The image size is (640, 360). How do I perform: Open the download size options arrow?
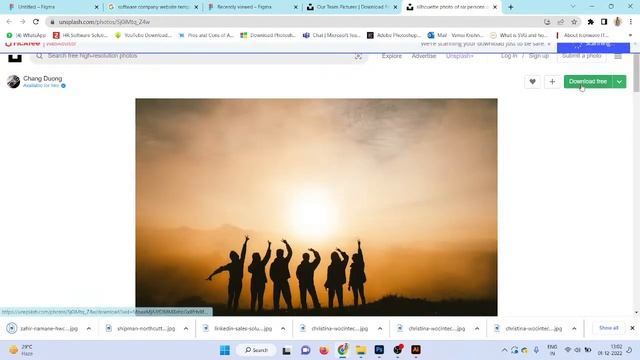(619, 82)
